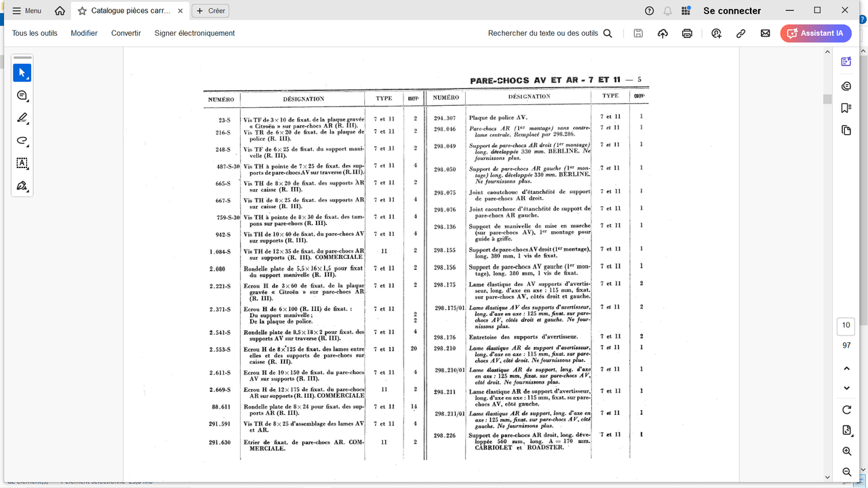
Task: Select the freehand drawing tool
Action: 22,141
